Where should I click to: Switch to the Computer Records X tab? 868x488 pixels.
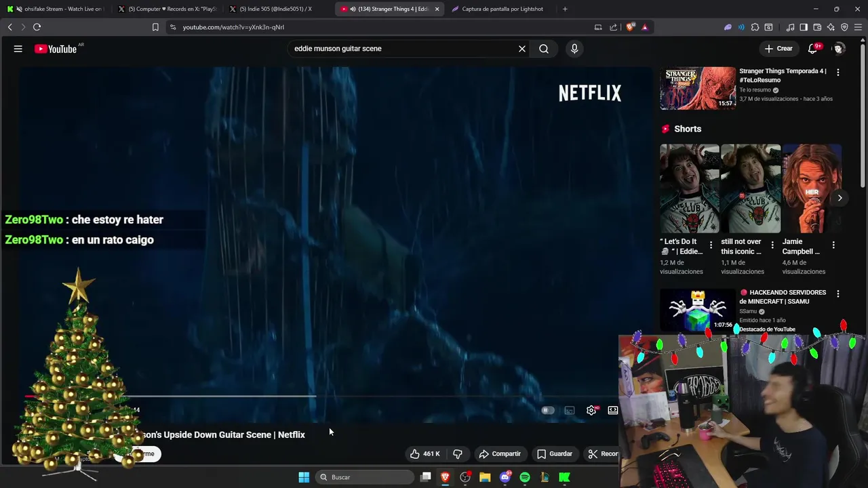[167, 9]
